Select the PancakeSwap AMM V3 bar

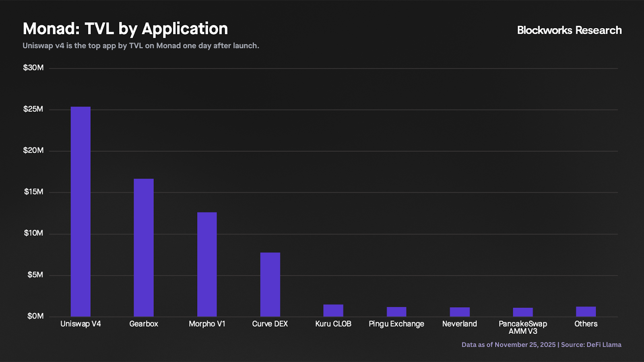tap(523, 312)
